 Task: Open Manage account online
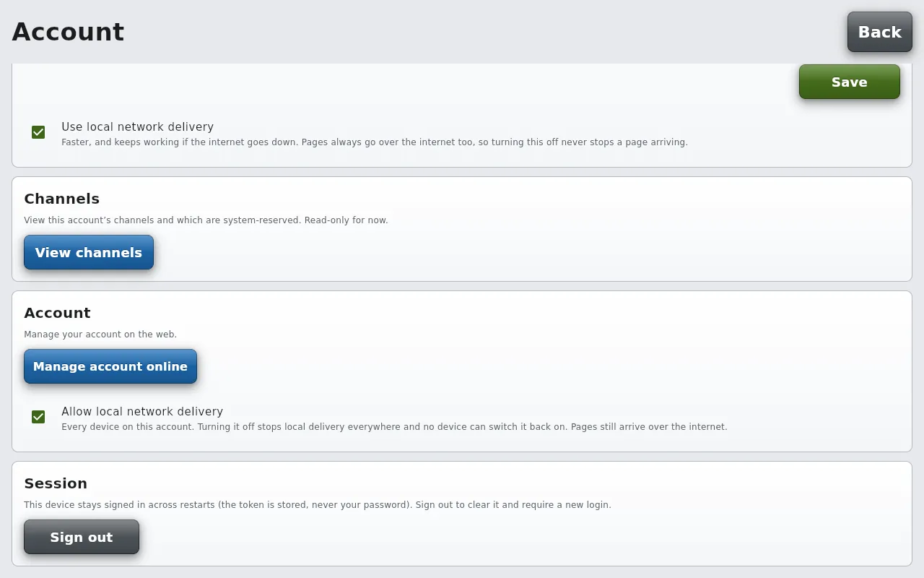click(110, 366)
